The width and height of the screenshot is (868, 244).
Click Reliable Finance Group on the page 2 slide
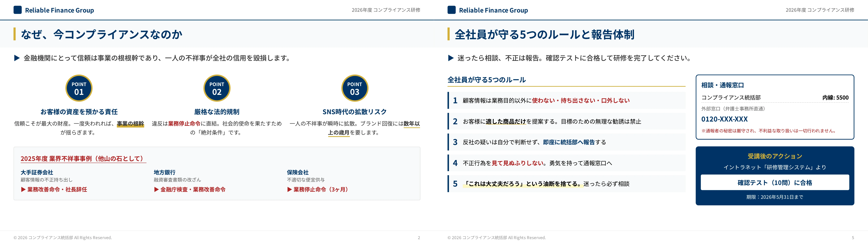[x=60, y=10]
